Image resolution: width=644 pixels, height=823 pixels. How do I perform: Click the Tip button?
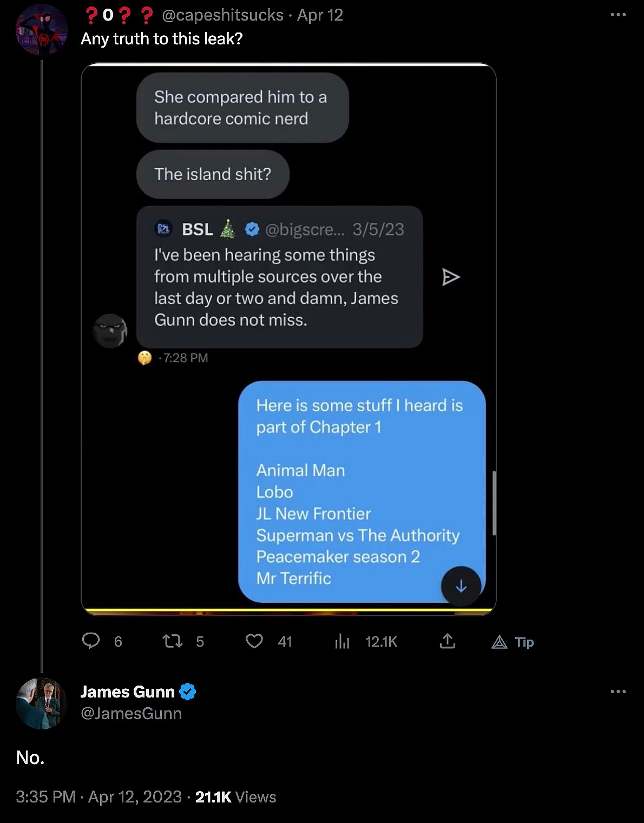512,642
